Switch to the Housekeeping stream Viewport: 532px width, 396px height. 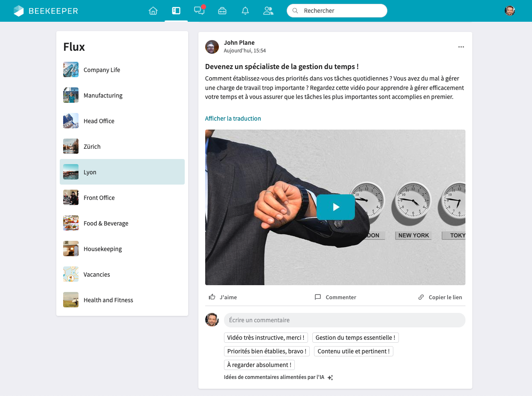(x=102, y=249)
